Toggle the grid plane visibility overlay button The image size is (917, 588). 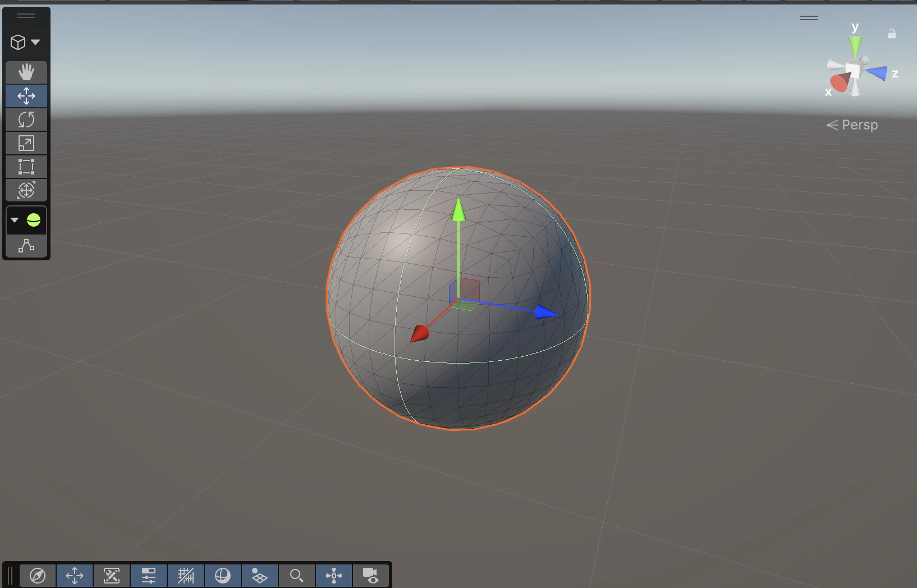tap(260, 576)
